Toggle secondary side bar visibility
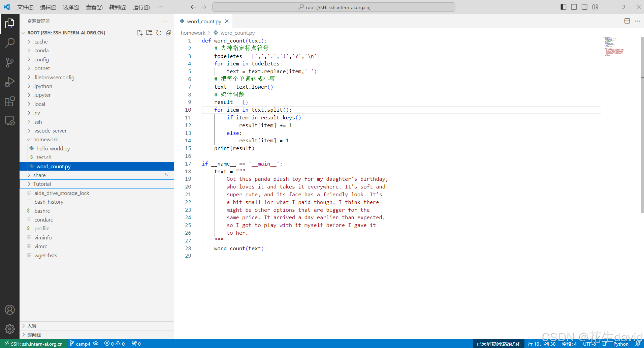 coord(585,7)
